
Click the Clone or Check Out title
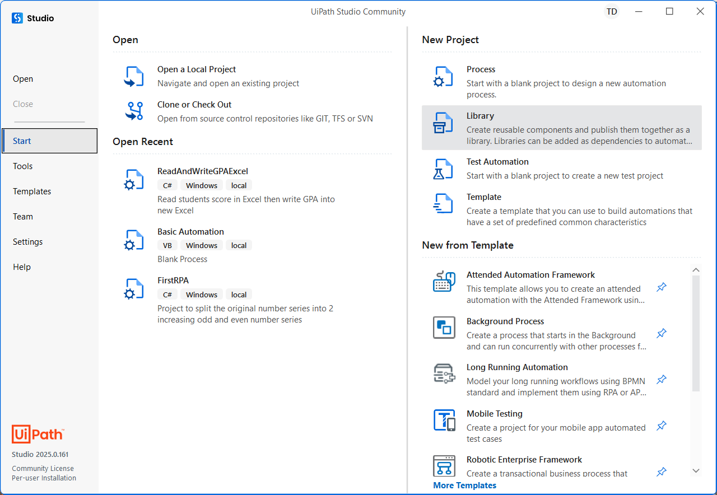click(x=194, y=104)
